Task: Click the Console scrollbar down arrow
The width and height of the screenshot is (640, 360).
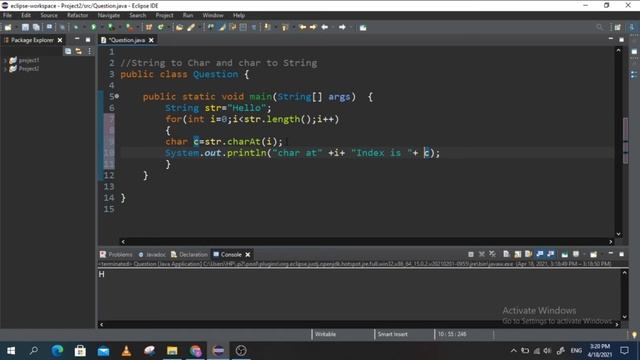Action: [624, 316]
